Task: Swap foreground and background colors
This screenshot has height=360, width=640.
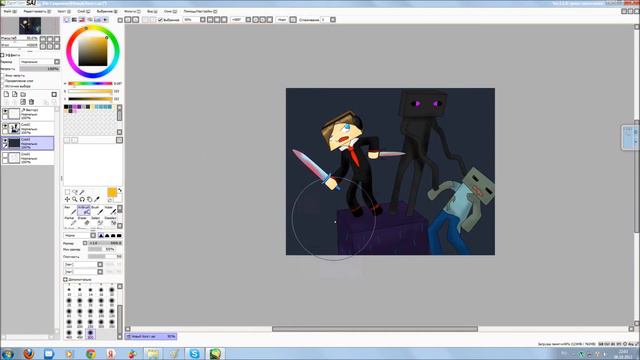Action: point(120,191)
